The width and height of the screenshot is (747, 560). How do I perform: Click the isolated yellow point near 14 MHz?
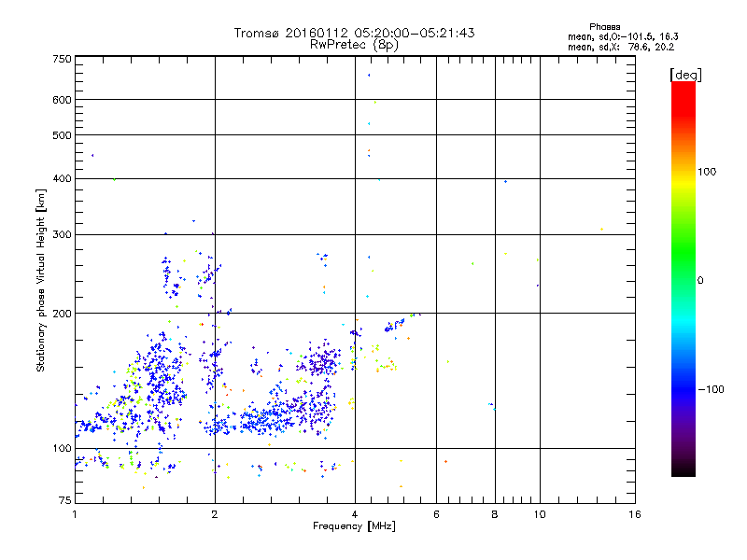[x=601, y=229]
